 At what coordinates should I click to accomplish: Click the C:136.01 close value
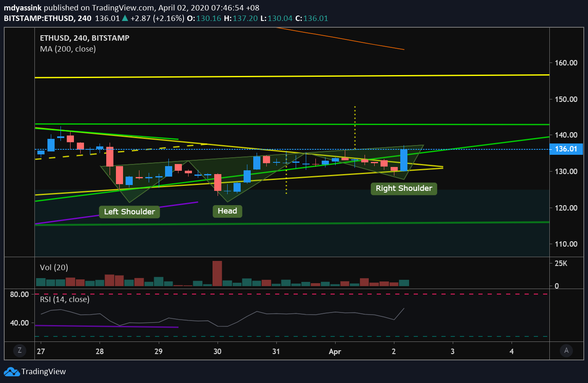(311, 18)
